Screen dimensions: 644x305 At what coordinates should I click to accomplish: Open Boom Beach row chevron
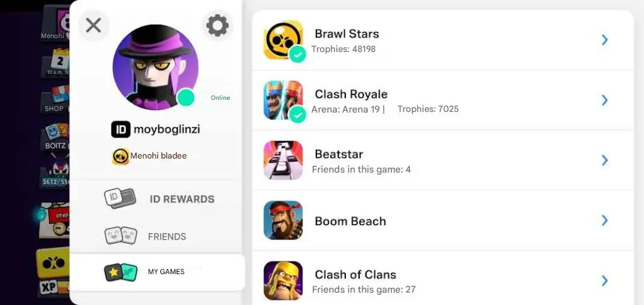(x=605, y=220)
